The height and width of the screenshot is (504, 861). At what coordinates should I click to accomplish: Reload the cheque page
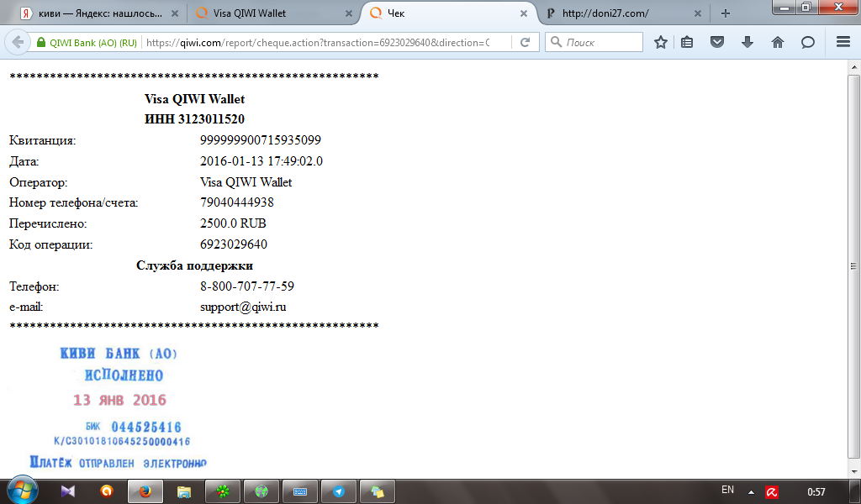[x=525, y=42]
